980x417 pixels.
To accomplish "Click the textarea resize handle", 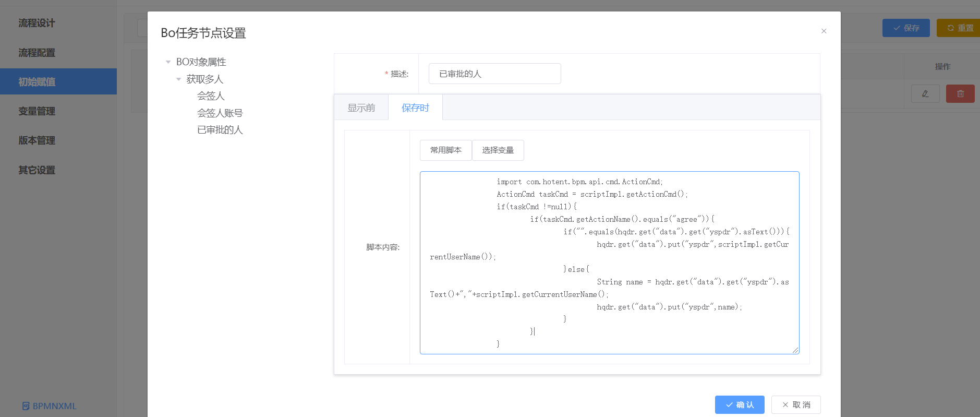I will [x=795, y=350].
